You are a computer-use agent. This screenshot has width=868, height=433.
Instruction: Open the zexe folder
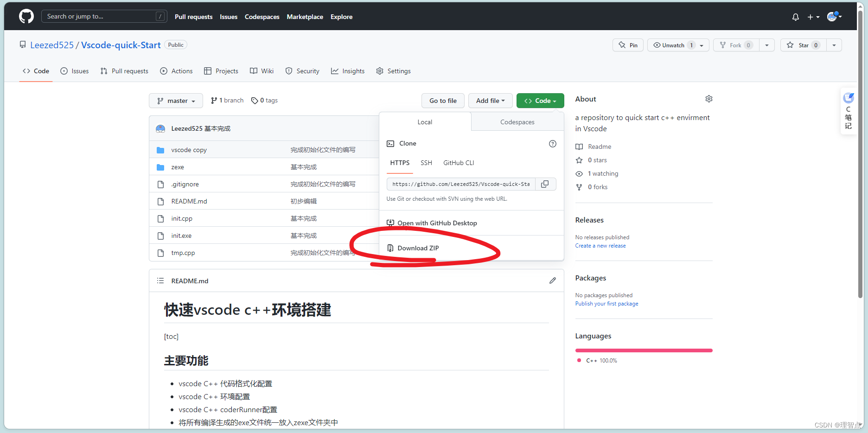178,167
